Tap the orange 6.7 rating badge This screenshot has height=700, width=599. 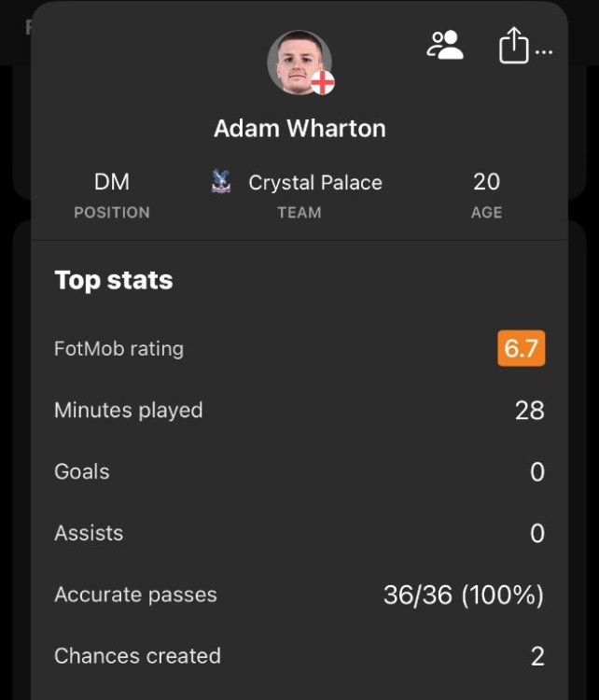point(521,349)
